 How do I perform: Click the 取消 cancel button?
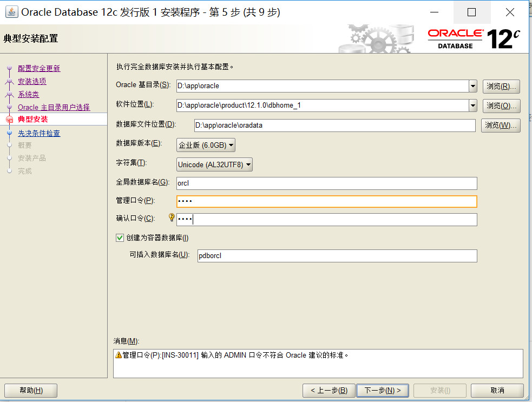497,391
